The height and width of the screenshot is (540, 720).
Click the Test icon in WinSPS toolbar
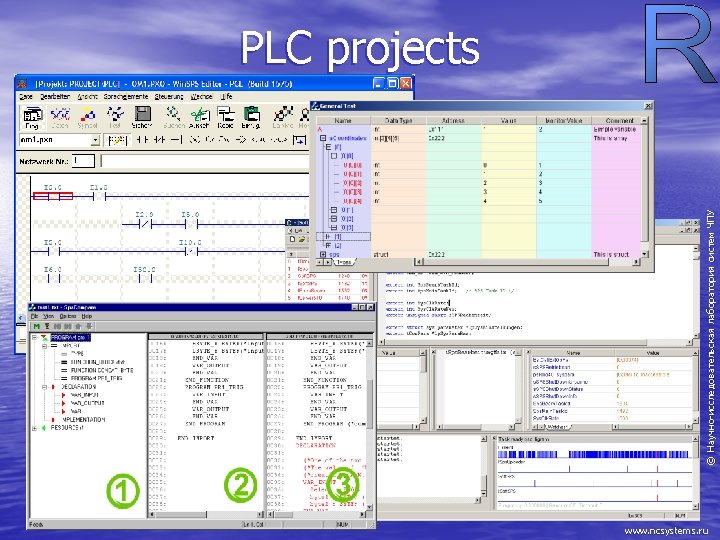click(115, 117)
